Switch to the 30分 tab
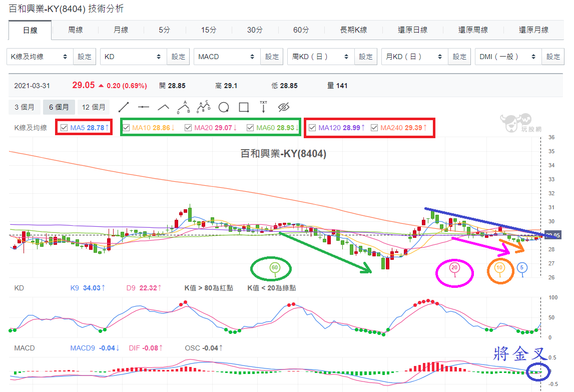The height and width of the screenshot is (392, 574). coord(255,30)
